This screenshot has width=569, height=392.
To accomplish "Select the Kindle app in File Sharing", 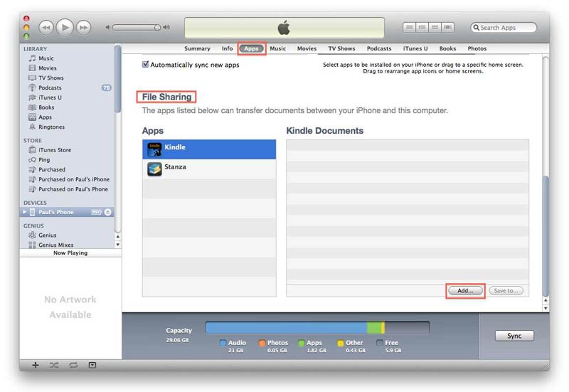I will [x=209, y=149].
